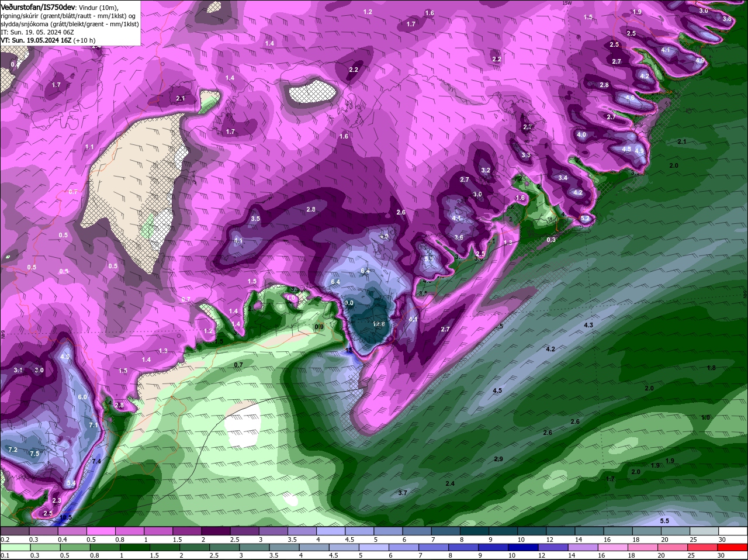Click the 4.6 value on the map
The width and height of the screenshot is (748, 560).
630,98
